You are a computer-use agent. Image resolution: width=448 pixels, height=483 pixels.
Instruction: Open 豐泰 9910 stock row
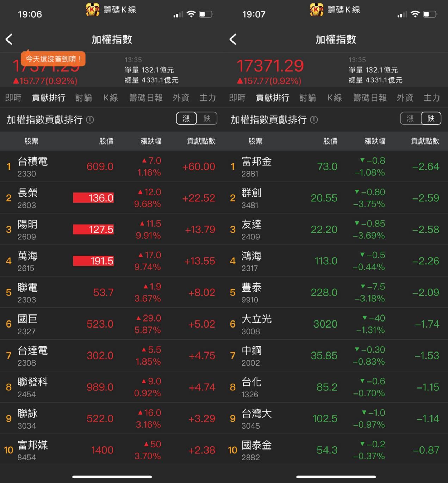[336, 292]
